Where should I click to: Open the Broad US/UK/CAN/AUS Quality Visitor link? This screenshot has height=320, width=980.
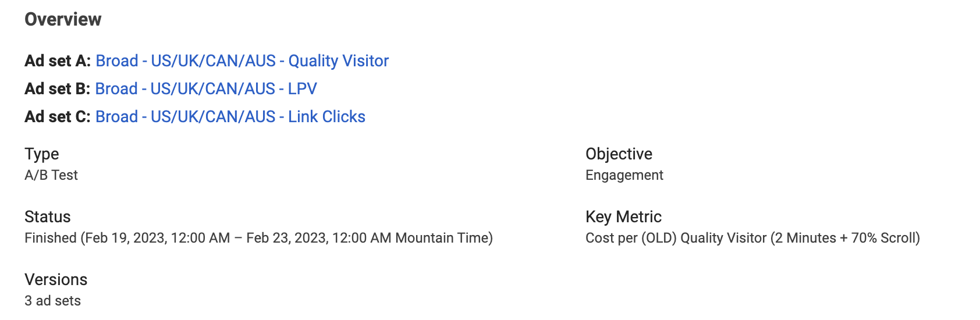(242, 61)
